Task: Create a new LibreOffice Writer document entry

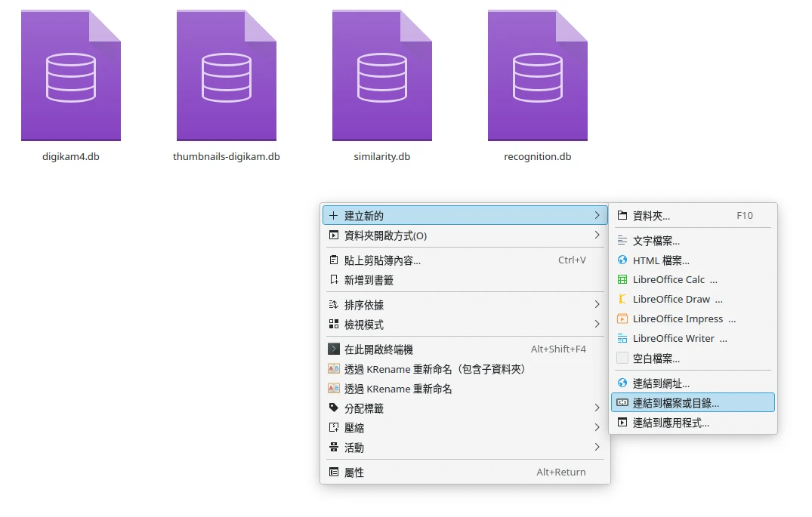Action: point(693,338)
